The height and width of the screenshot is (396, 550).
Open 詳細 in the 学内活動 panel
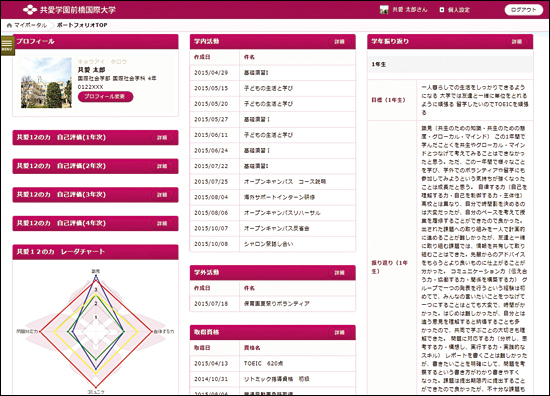[x=340, y=42]
